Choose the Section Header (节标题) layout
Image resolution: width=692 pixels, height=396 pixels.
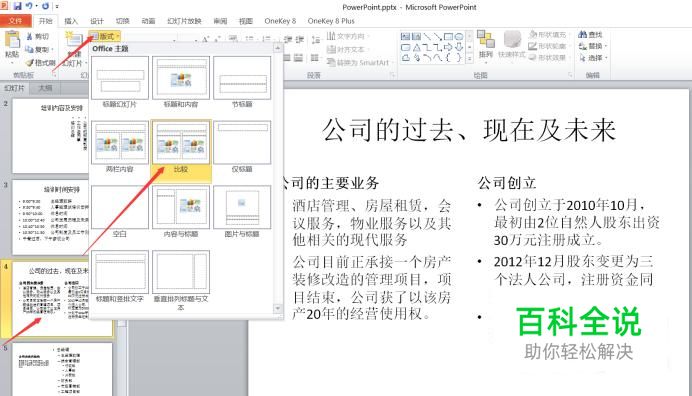(x=242, y=82)
